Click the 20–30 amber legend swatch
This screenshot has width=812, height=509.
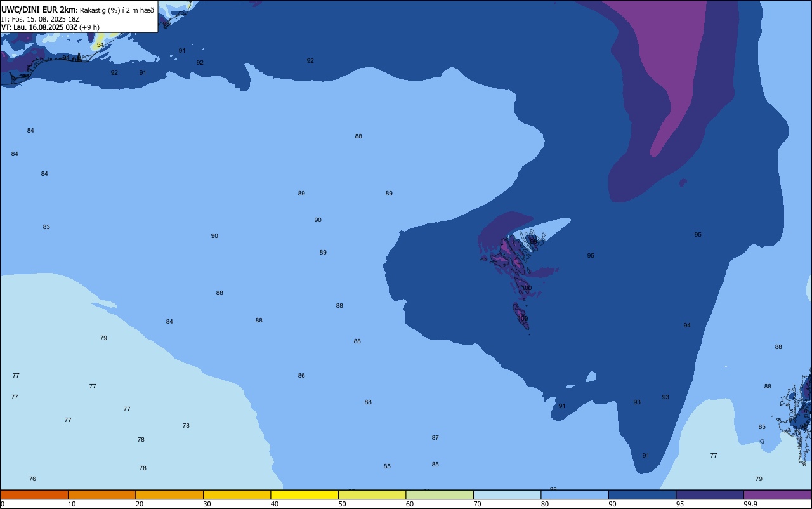169,494
